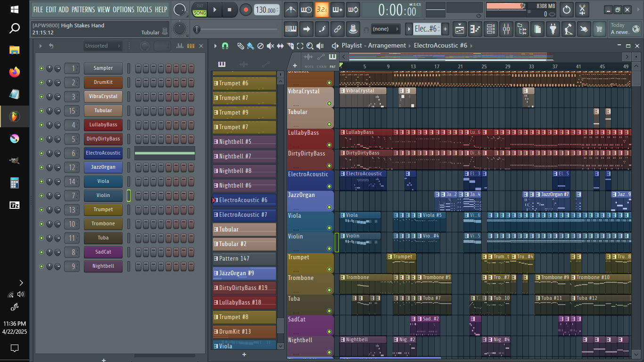
Task: Add new pattern with plus beside Elec..#6
Action: [445, 29]
